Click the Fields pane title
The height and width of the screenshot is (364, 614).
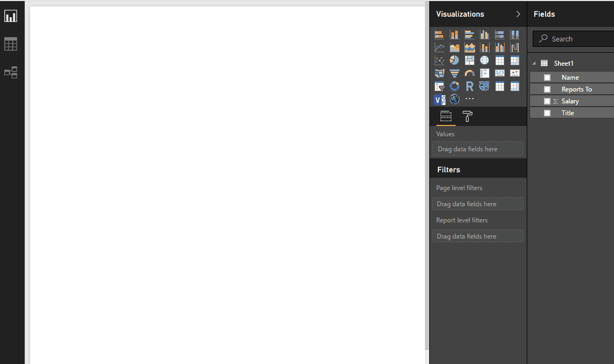[545, 14]
